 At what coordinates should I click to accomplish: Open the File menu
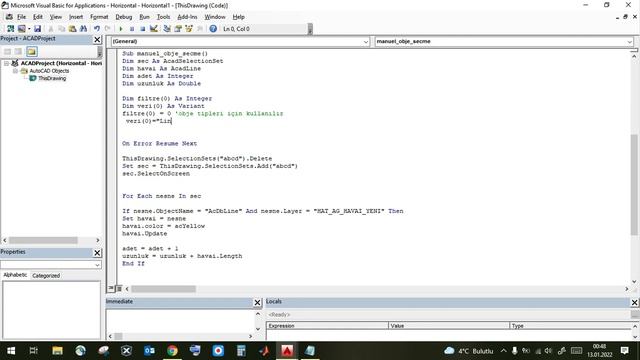(x=21, y=17)
